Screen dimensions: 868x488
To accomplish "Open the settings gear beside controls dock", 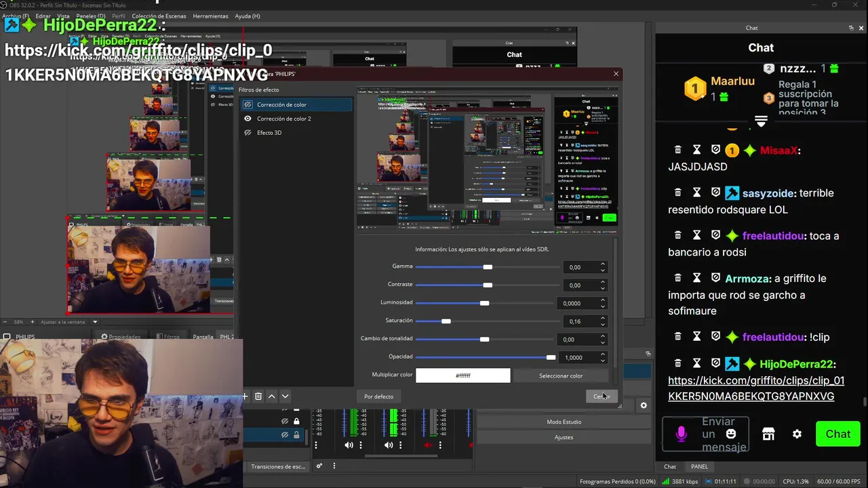I will pos(644,405).
